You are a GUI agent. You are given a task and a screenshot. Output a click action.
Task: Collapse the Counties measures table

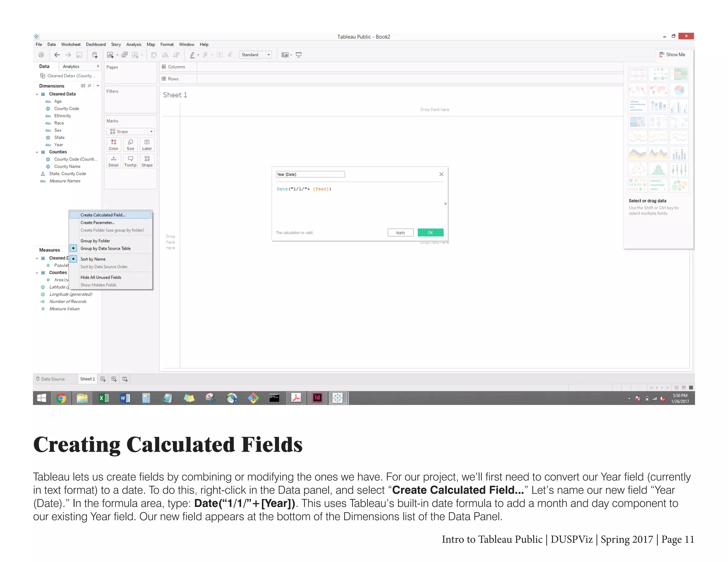tap(37, 273)
